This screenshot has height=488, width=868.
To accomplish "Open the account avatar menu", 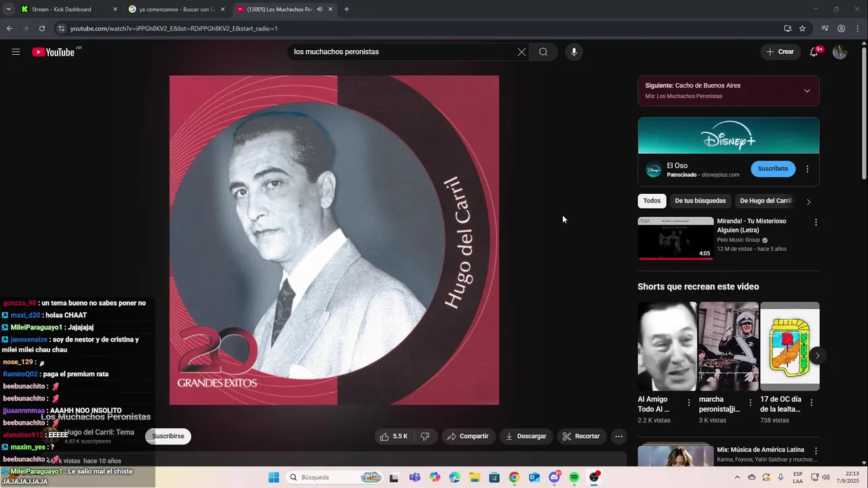I will [840, 52].
